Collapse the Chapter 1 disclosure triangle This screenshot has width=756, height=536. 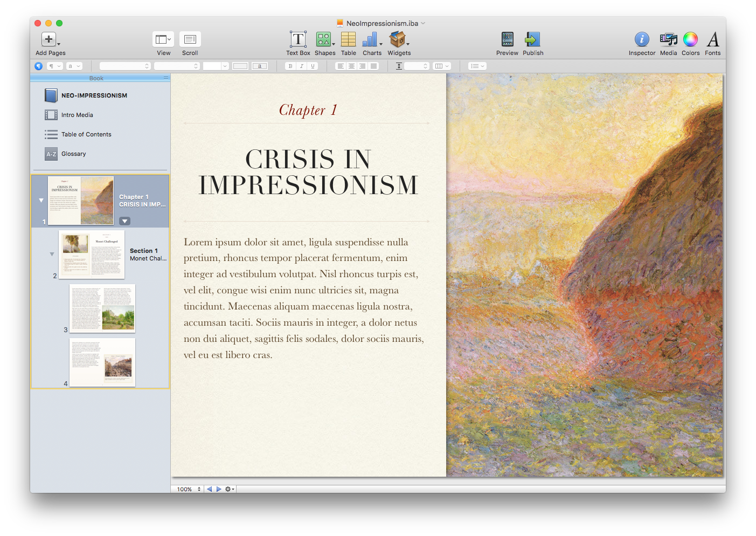[x=41, y=200]
